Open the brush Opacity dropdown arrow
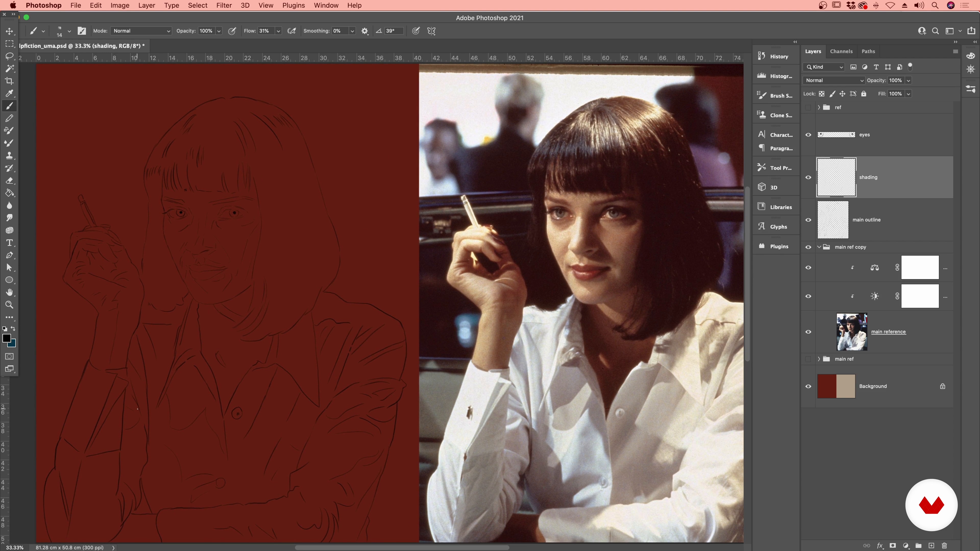The height and width of the screenshot is (551, 980). [219, 31]
